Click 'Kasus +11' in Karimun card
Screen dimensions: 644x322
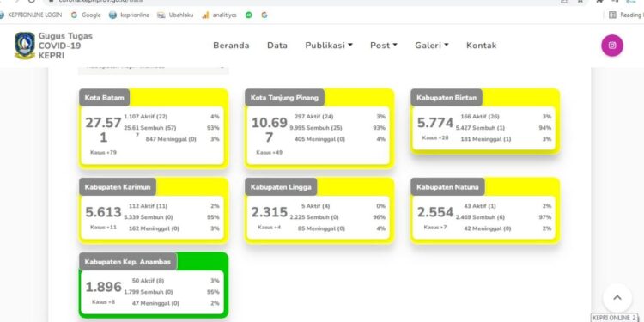click(x=104, y=228)
